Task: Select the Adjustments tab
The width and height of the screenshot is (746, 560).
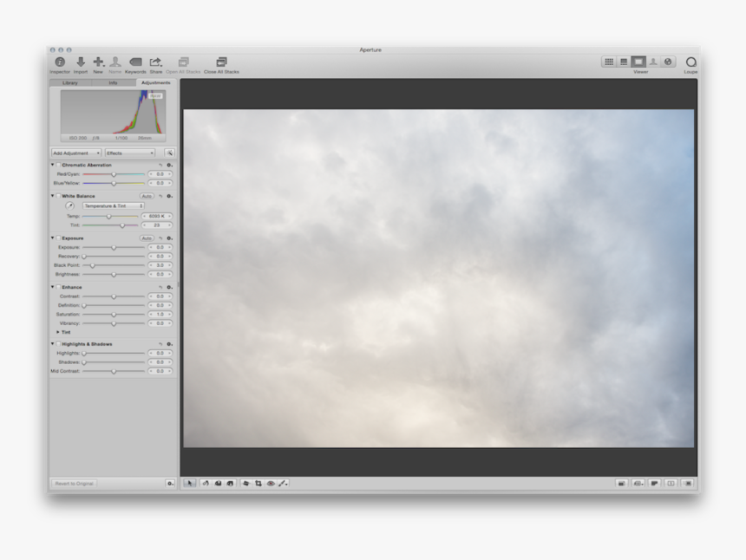Action: [155, 82]
